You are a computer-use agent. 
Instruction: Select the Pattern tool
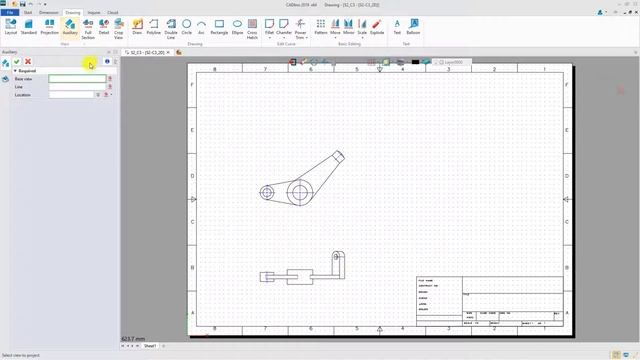(x=321, y=27)
